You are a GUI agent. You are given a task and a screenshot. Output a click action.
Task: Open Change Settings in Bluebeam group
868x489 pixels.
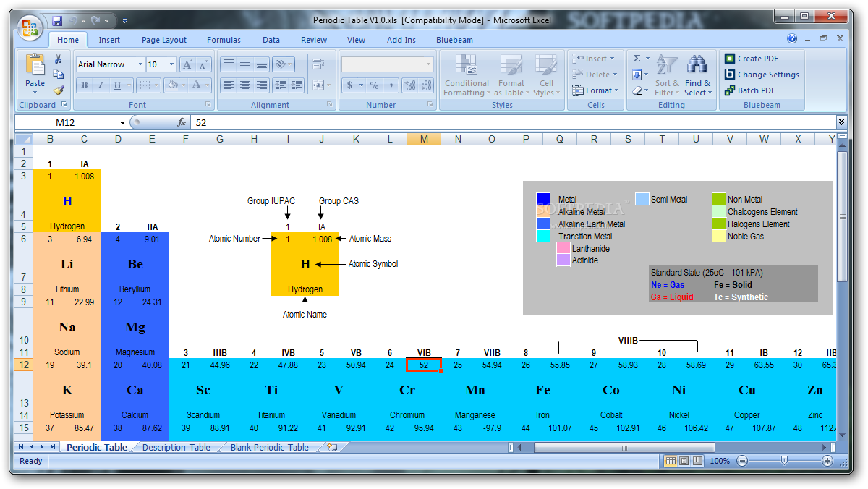762,75
